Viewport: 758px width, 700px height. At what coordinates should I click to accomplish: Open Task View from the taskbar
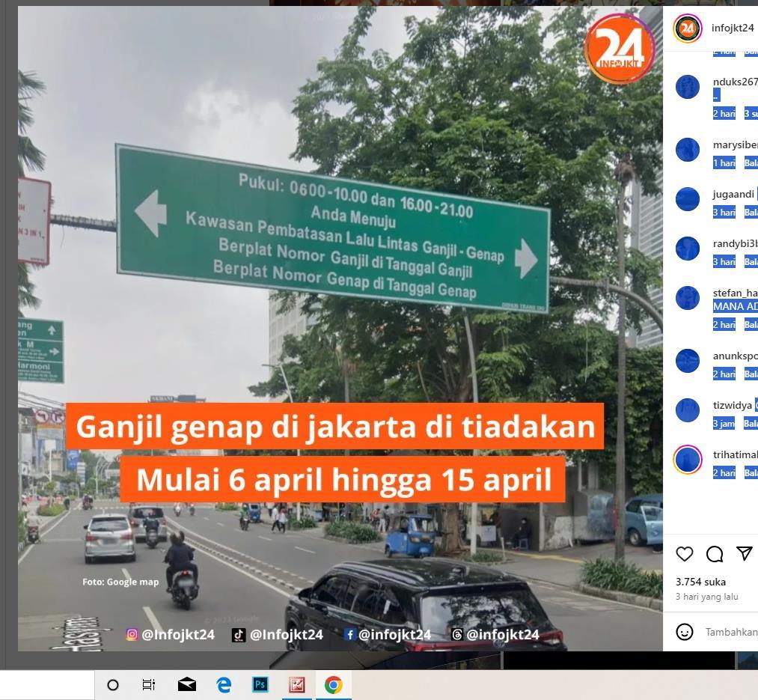pyautogui.click(x=148, y=685)
